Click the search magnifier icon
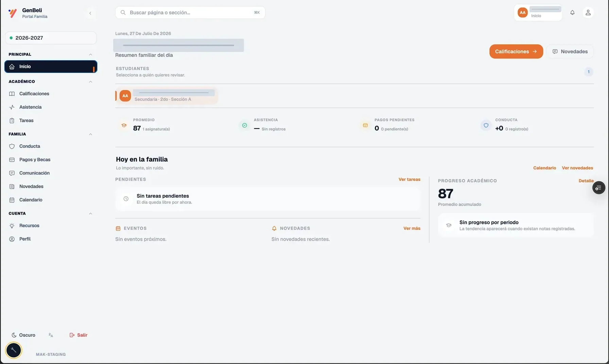Screen dimensions: 609x364 point(123,13)
